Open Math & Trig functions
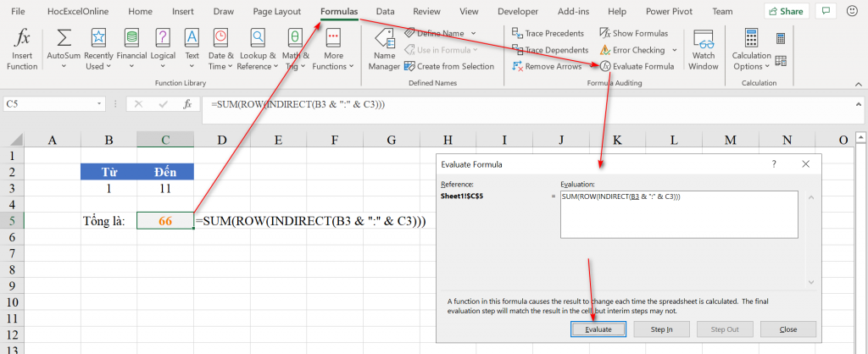The width and height of the screenshot is (868, 354). [295, 50]
